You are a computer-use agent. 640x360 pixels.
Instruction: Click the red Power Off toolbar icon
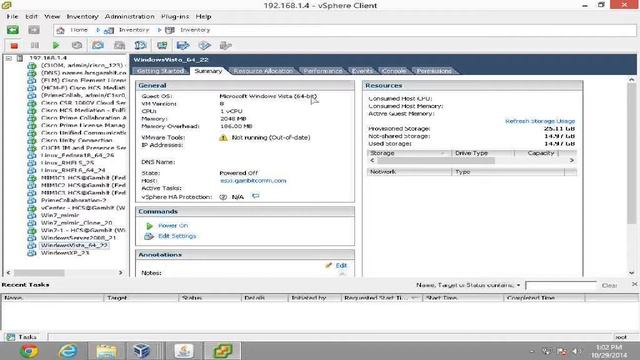(x=14, y=46)
